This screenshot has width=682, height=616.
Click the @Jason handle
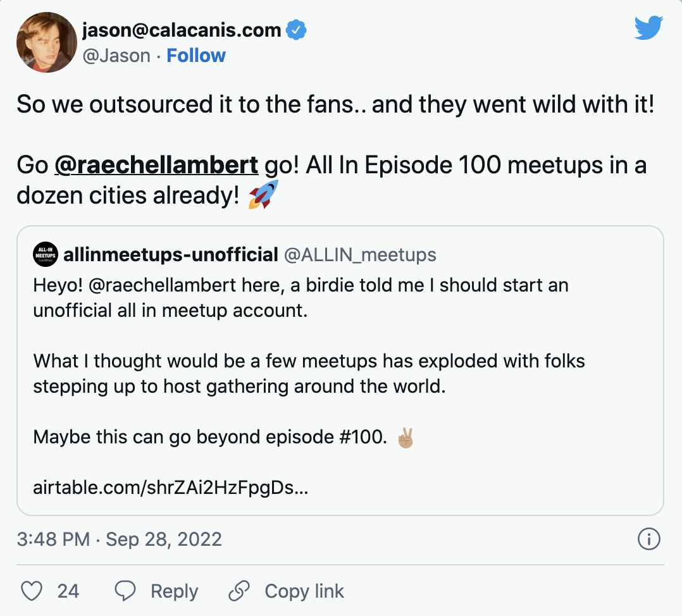point(116,56)
